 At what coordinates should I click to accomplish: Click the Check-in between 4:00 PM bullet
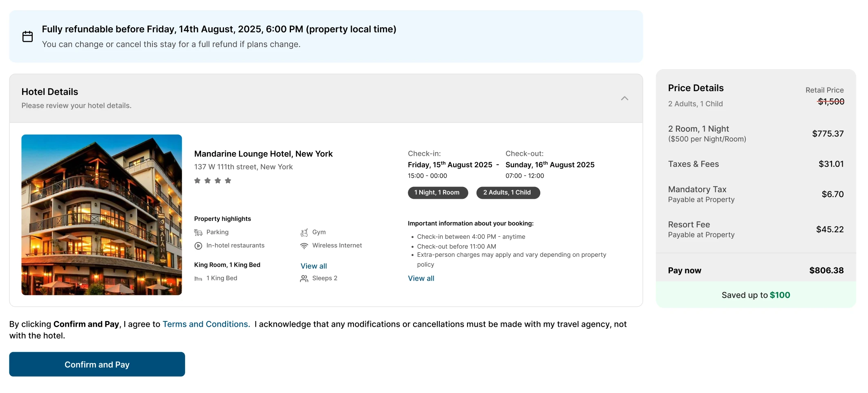471,237
